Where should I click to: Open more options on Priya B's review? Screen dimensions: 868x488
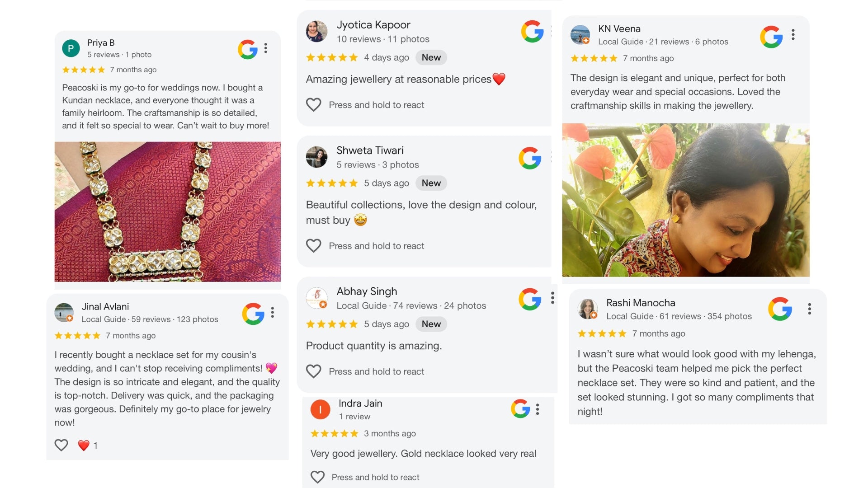click(266, 48)
